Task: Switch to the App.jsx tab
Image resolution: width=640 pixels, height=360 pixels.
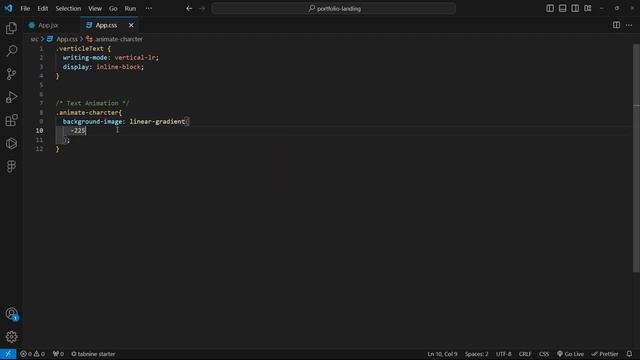Action: tap(48, 25)
